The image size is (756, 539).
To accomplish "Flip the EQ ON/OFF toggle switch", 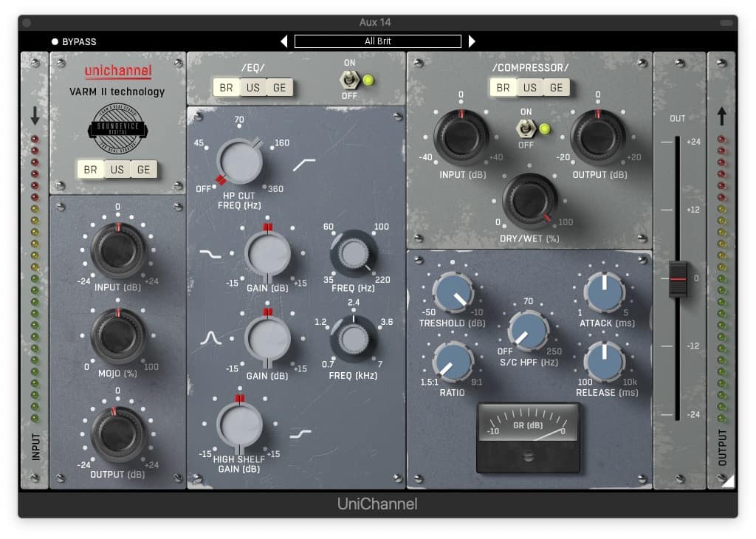I will click(x=349, y=80).
